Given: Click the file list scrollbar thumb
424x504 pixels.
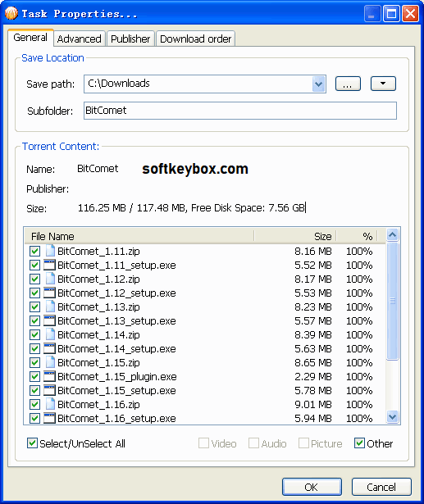Looking at the screenshot, I should coord(393,302).
